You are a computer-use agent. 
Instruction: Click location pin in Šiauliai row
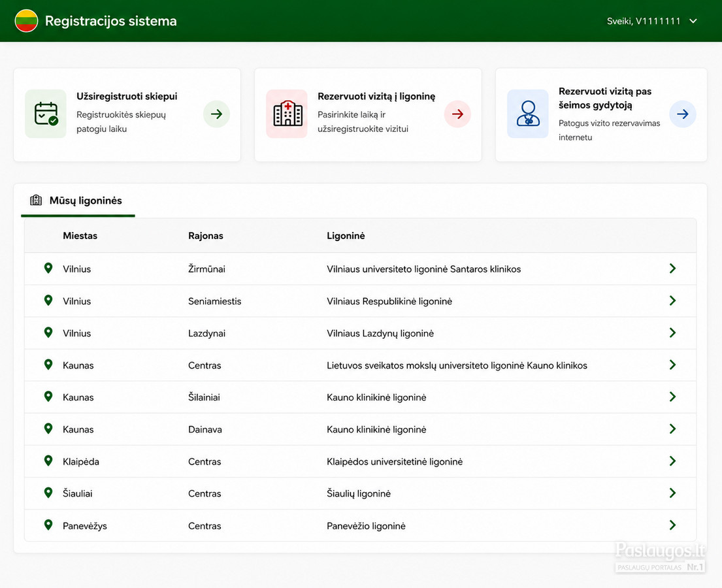coord(48,493)
